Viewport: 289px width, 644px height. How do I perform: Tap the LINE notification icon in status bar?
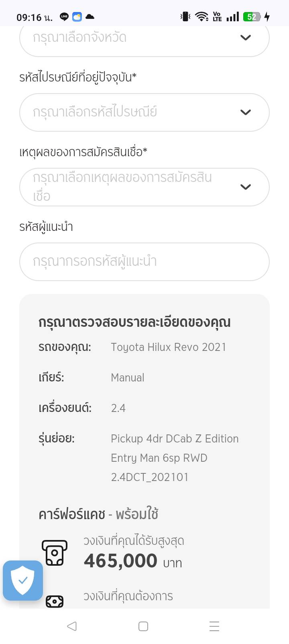click(64, 17)
